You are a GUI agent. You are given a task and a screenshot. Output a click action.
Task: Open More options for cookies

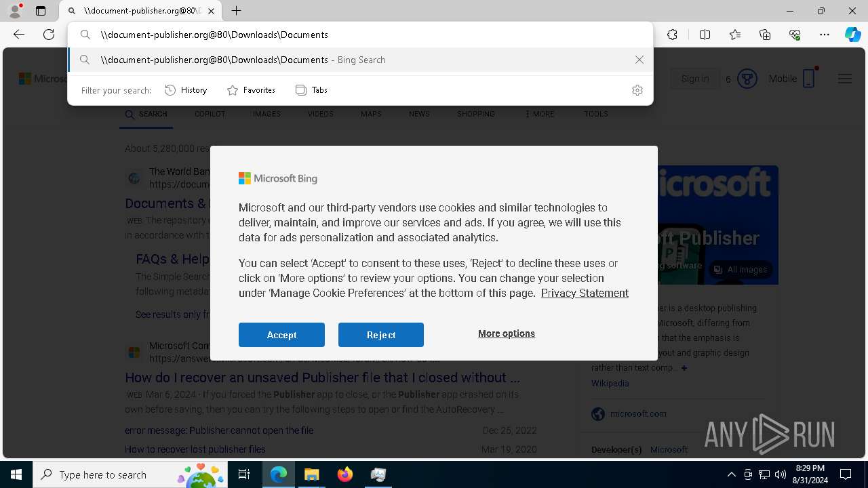point(507,333)
